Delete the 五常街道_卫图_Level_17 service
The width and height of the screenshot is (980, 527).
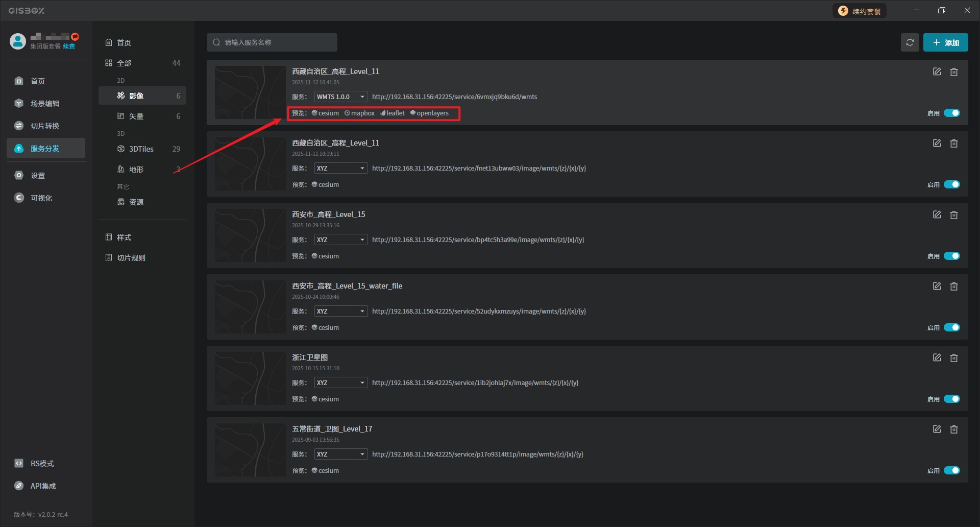[x=953, y=429]
